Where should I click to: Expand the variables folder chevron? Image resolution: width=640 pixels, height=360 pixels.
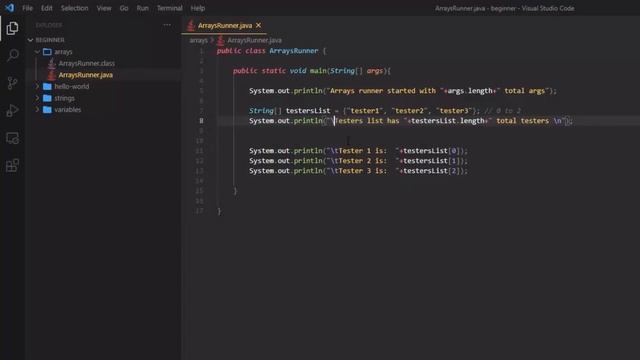pos(37,109)
